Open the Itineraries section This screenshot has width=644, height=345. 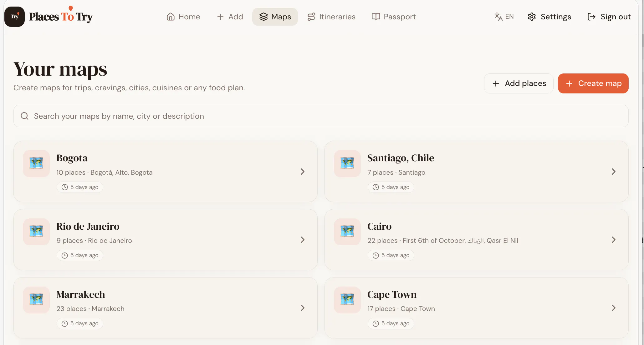(x=331, y=17)
